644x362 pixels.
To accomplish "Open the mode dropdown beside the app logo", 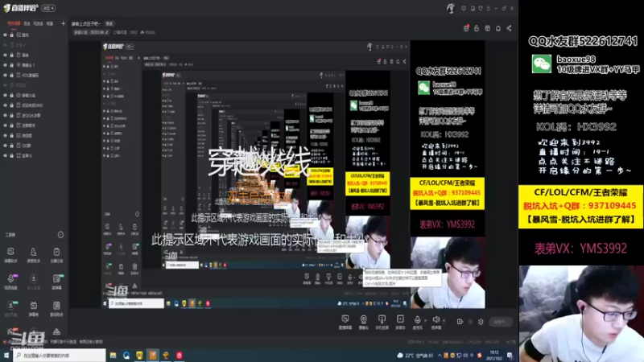I will point(48,8).
